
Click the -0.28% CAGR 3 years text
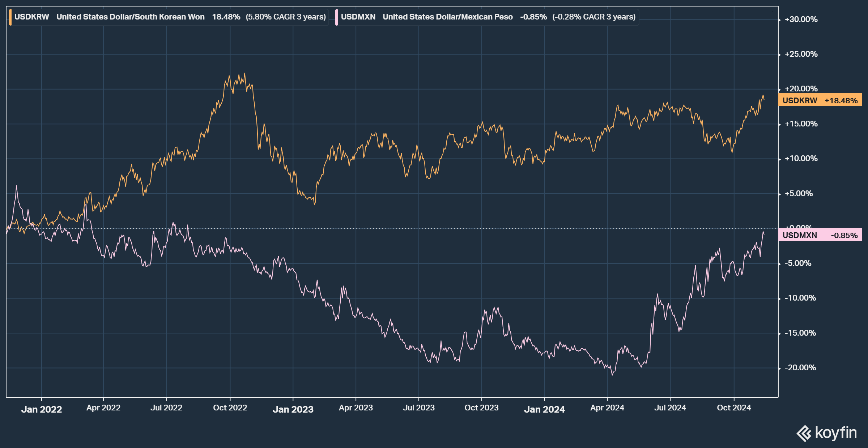click(x=594, y=17)
